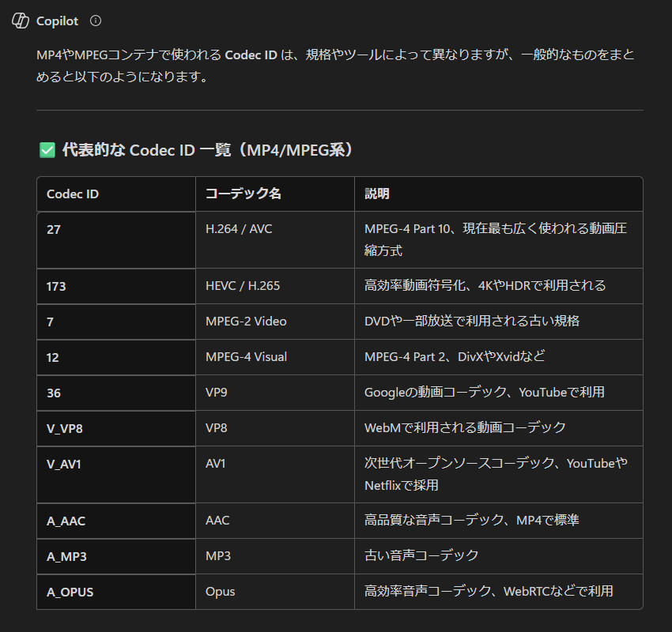Click the 'MP3' codec name cell
The height and width of the screenshot is (632, 672).
click(x=275, y=556)
